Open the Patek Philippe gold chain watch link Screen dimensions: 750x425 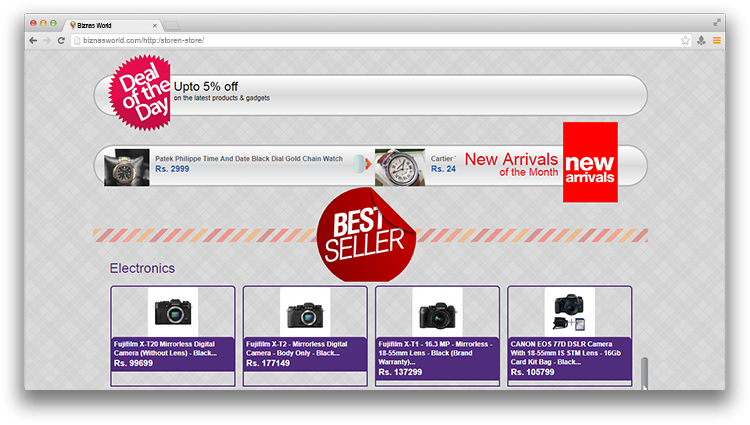pyautogui.click(x=248, y=159)
